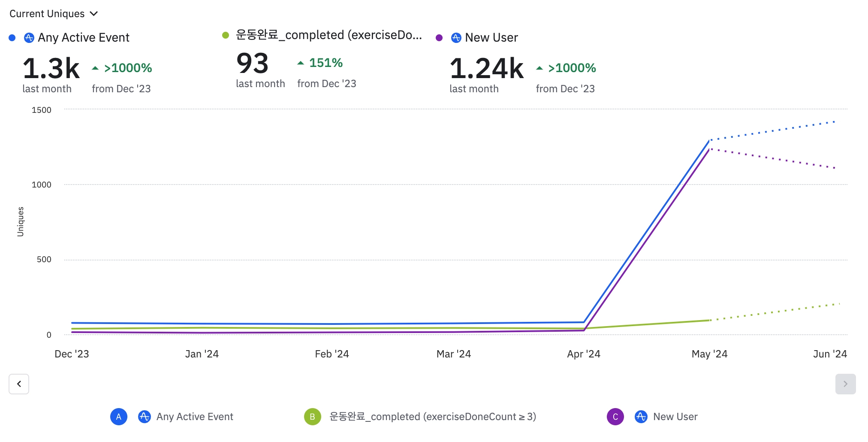The height and width of the screenshot is (442, 868).
Task: Click the 1.24k uniques value
Action: point(487,68)
